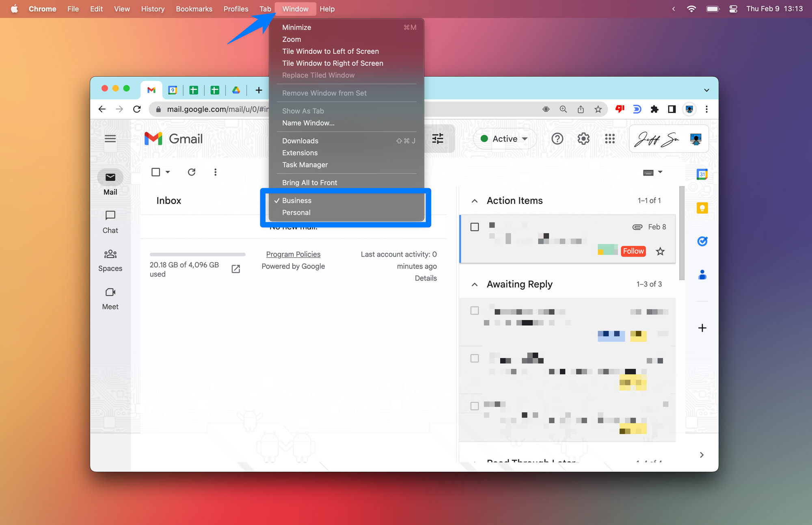Choose Tile Window to Left of Screen
The width and height of the screenshot is (812, 525).
(x=346, y=51)
